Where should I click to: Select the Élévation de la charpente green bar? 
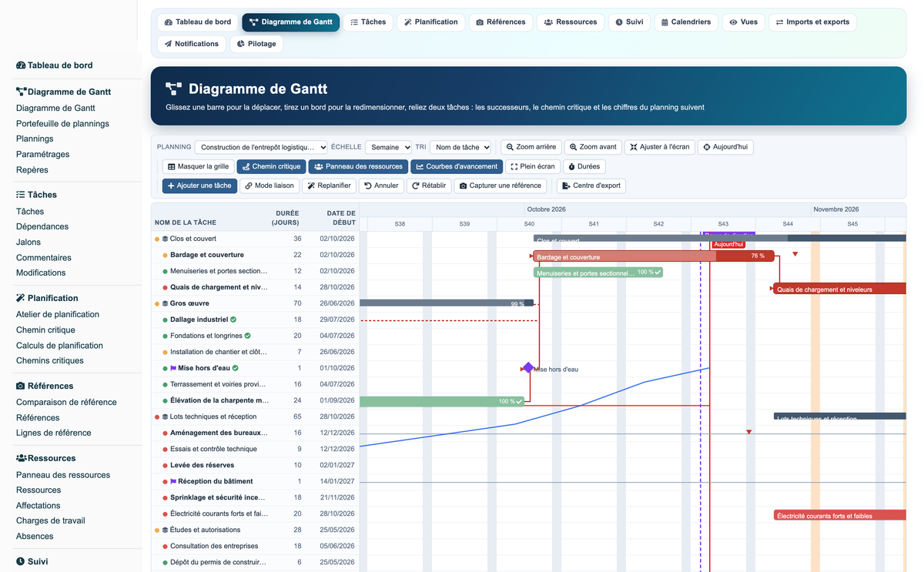443,401
